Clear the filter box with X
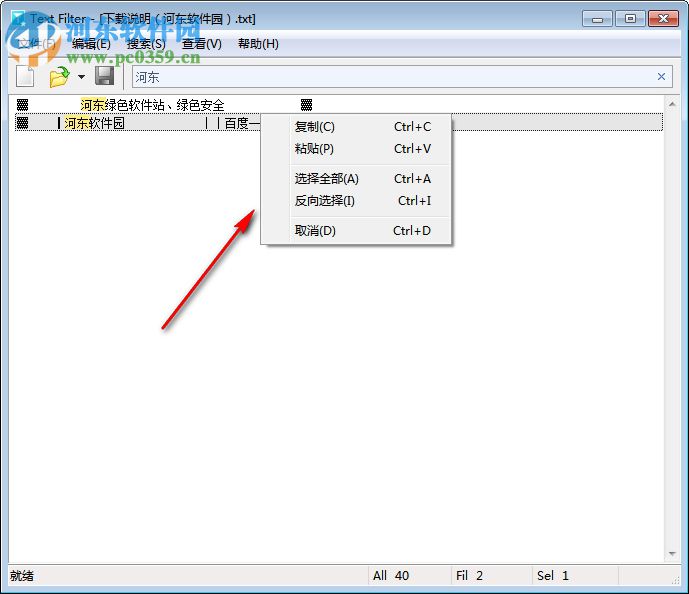 click(x=661, y=77)
